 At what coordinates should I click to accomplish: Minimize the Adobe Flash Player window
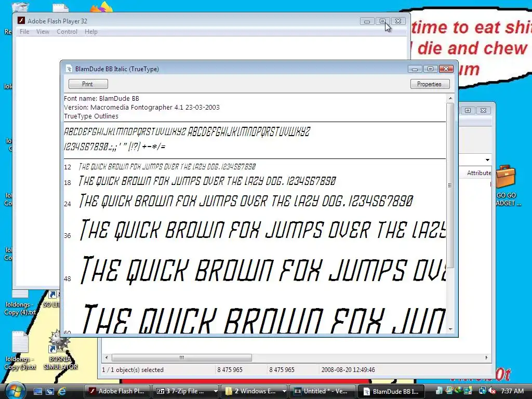pyautogui.click(x=367, y=21)
